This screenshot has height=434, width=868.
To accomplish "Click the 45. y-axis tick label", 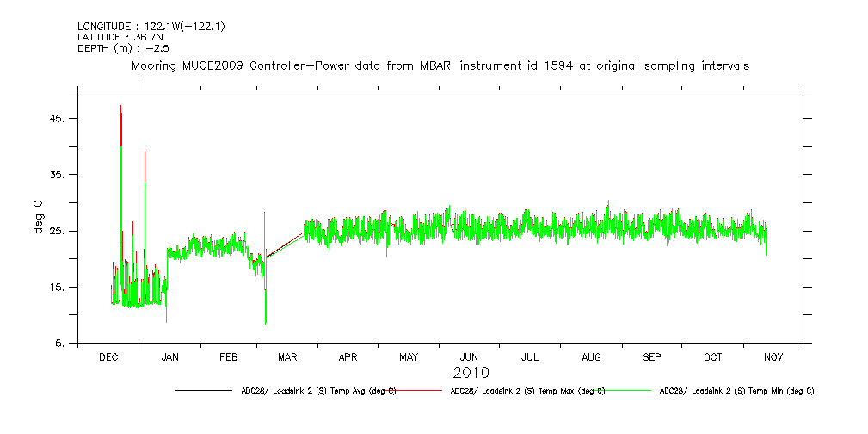I will [x=56, y=118].
